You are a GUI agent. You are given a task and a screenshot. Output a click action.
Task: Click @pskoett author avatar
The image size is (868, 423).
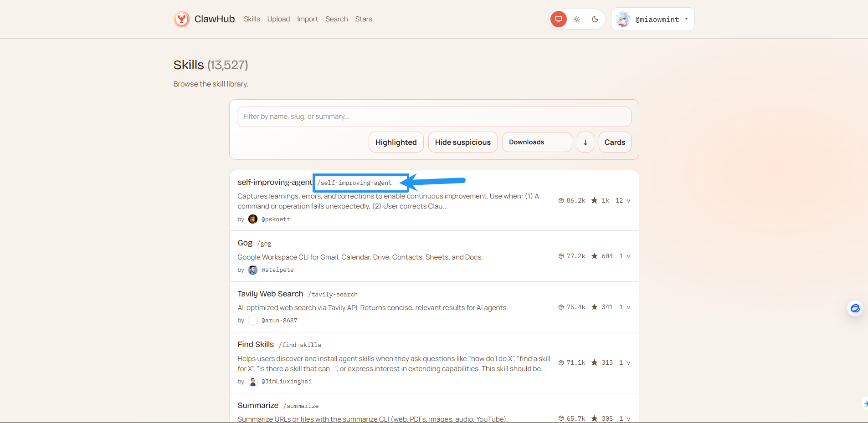(253, 219)
